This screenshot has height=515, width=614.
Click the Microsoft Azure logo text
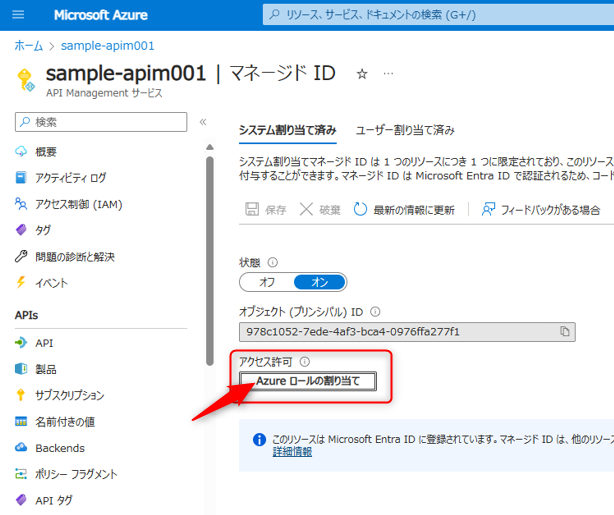pos(101,15)
